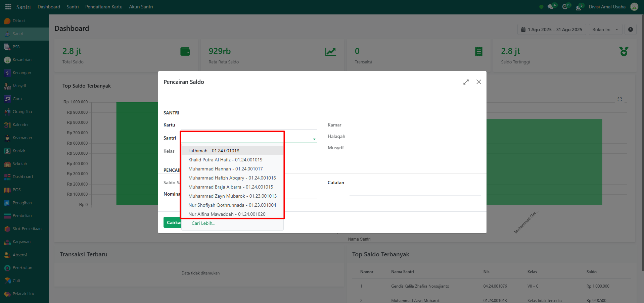Open the date range picker 1 Agu 2025
644x303 pixels.
(552, 30)
